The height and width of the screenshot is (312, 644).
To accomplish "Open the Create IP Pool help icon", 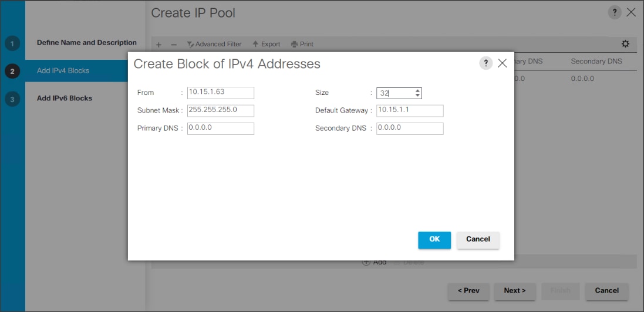I will tap(615, 13).
